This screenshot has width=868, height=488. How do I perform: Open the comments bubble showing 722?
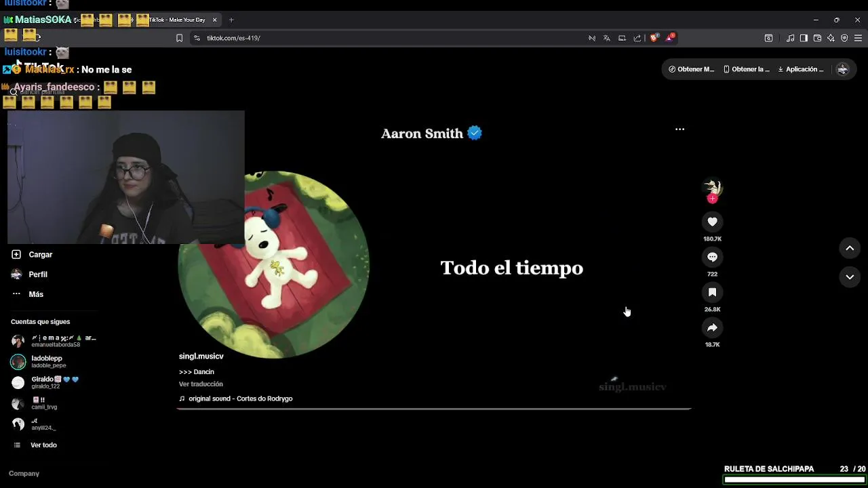pyautogui.click(x=712, y=257)
